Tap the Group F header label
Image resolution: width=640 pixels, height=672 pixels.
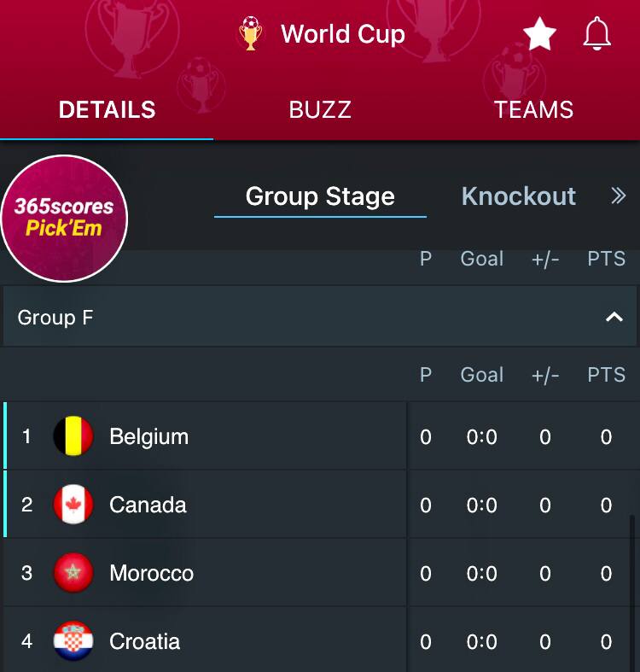click(x=55, y=318)
